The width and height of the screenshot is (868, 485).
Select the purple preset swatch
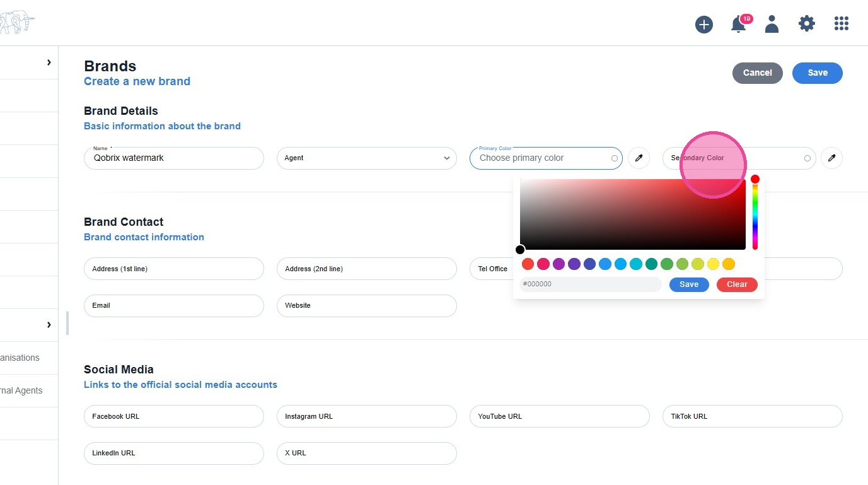558,264
